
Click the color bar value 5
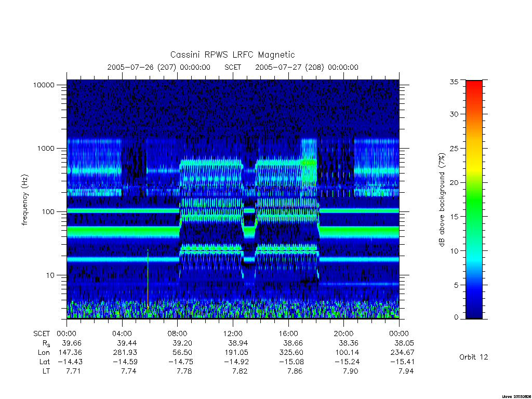pos(456,285)
